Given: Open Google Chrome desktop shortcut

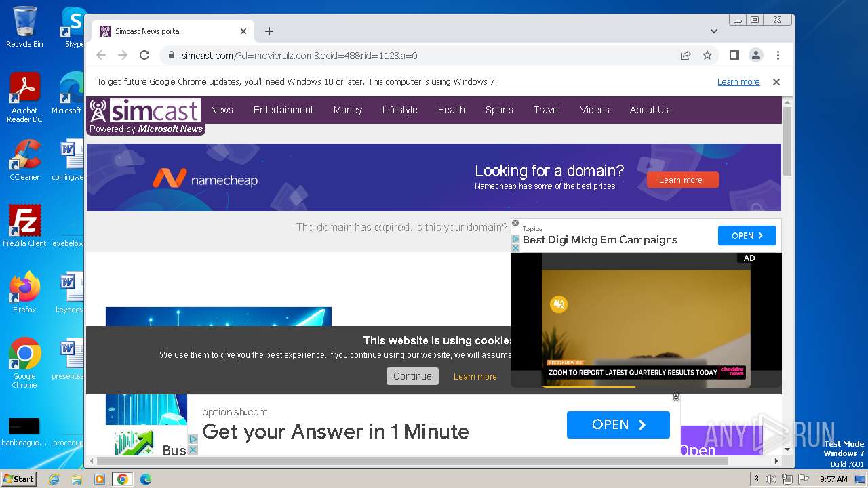Looking at the screenshot, I should pyautogui.click(x=24, y=363).
